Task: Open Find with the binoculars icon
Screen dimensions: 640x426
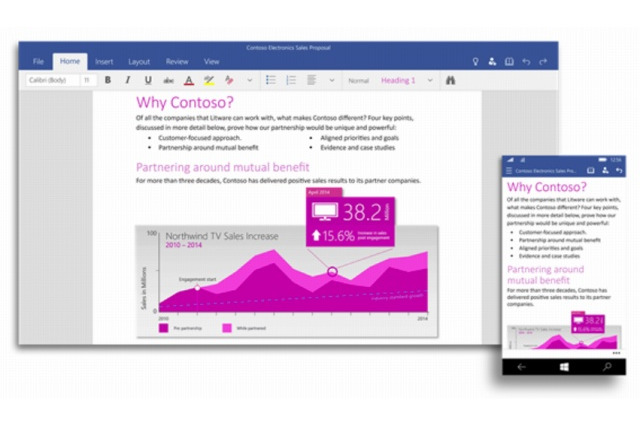Action: click(x=450, y=80)
